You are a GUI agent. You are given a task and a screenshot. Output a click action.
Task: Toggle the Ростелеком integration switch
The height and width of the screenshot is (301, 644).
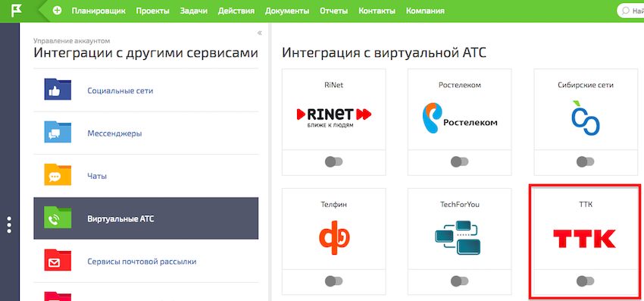point(459,161)
